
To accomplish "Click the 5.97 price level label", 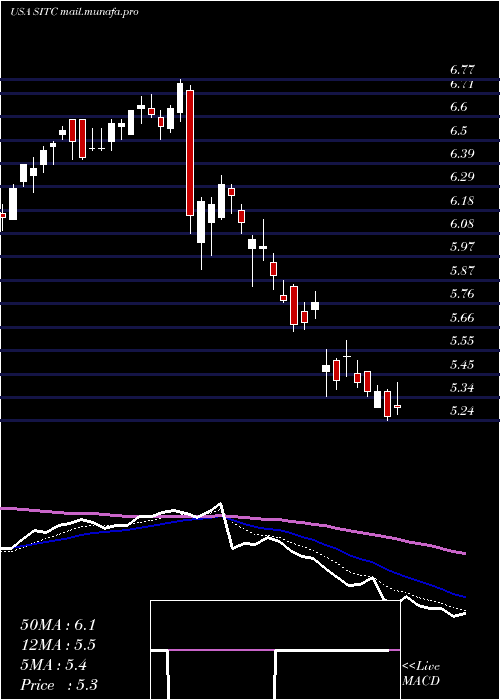I will (462, 247).
